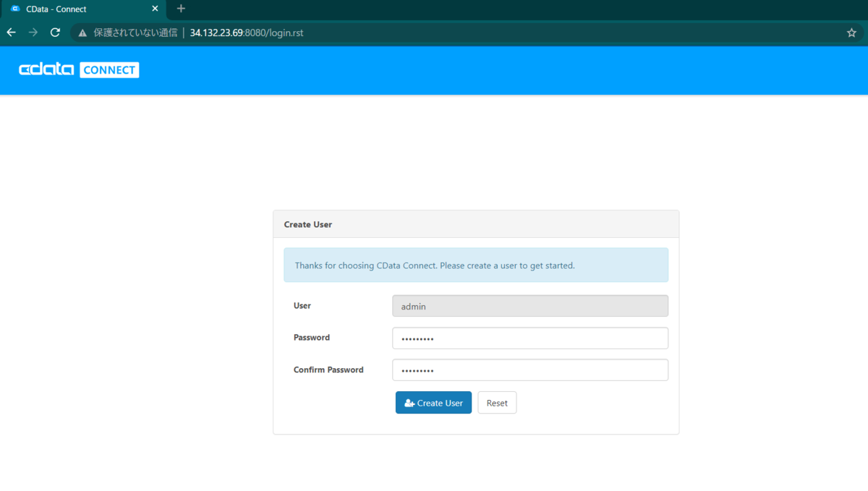The height and width of the screenshot is (491, 868).
Task: Bookmark this page with the star icon
Action: [x=851, y=33]
